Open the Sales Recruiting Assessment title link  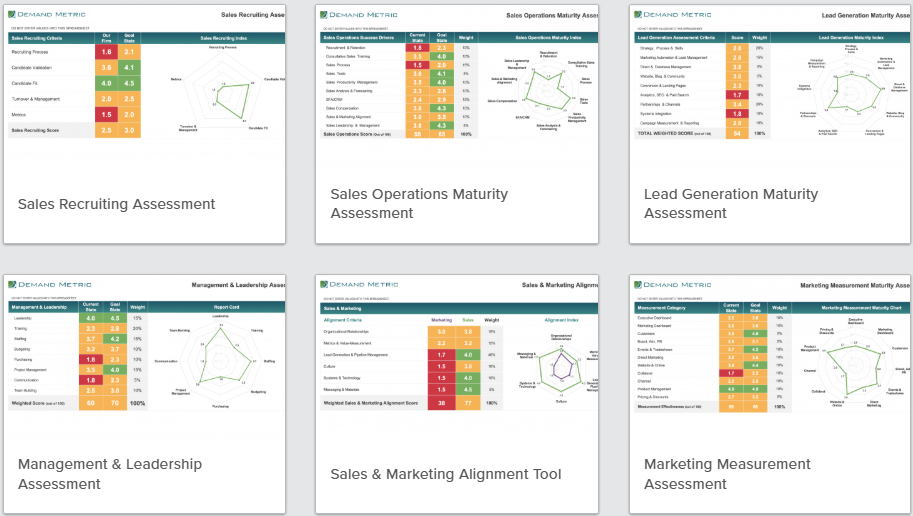coord(116,204)
